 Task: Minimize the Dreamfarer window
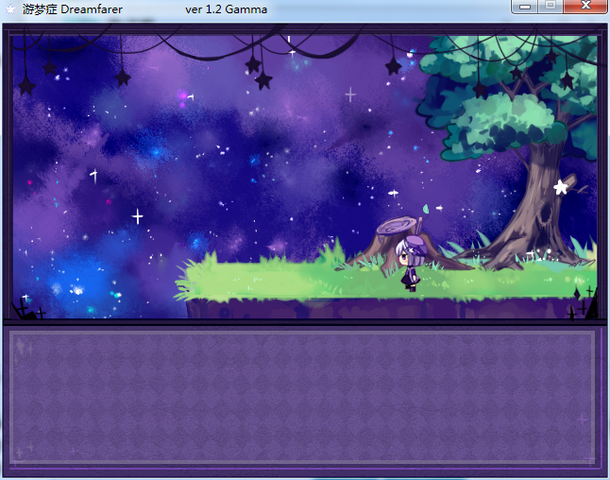[525, 6]
